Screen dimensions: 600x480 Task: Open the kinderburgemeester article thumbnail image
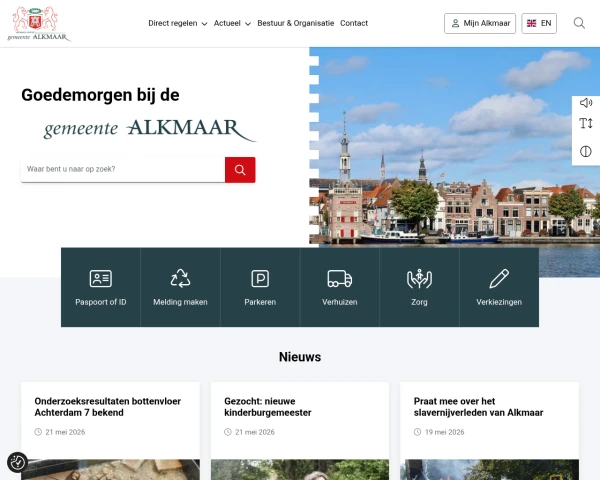tap(300, 470)
